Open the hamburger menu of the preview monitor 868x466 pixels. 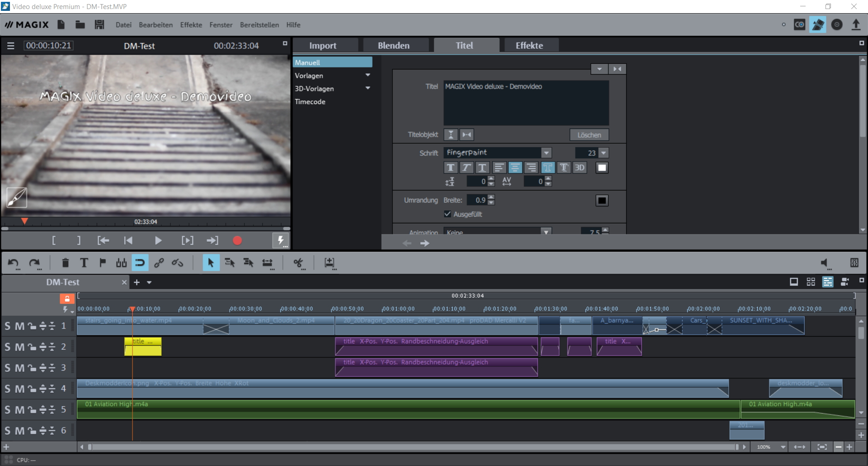[x=11, y=46]
